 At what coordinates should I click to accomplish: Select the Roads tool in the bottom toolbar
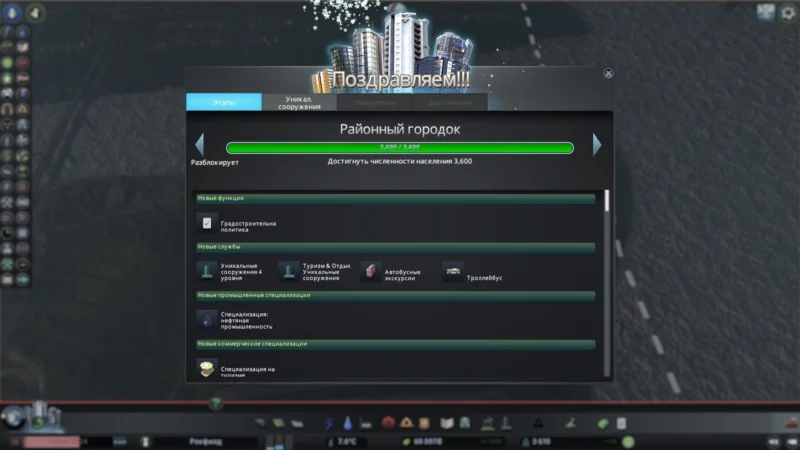(261, 423)
